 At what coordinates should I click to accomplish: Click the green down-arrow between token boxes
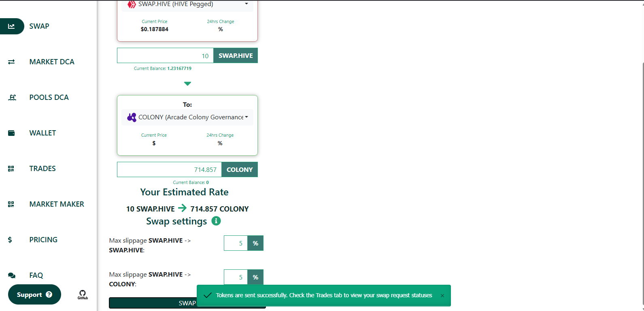click(x=187, y=84)
